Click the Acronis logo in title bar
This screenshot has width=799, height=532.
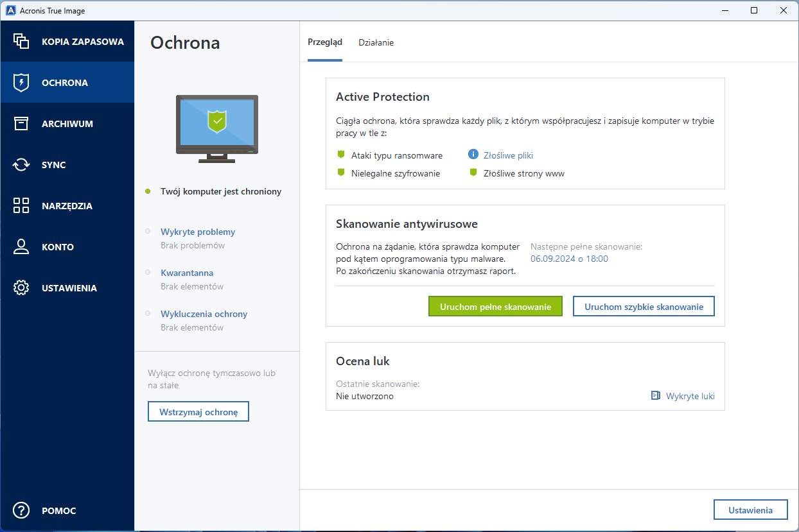(x=11, y=10)
